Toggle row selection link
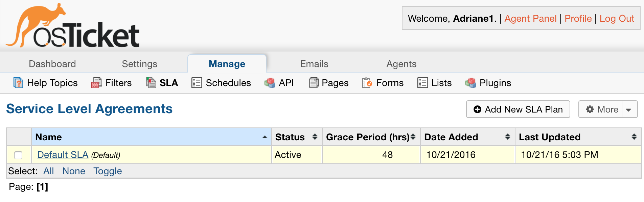Viewport: 644px width, 202px height. click(108, 171)
